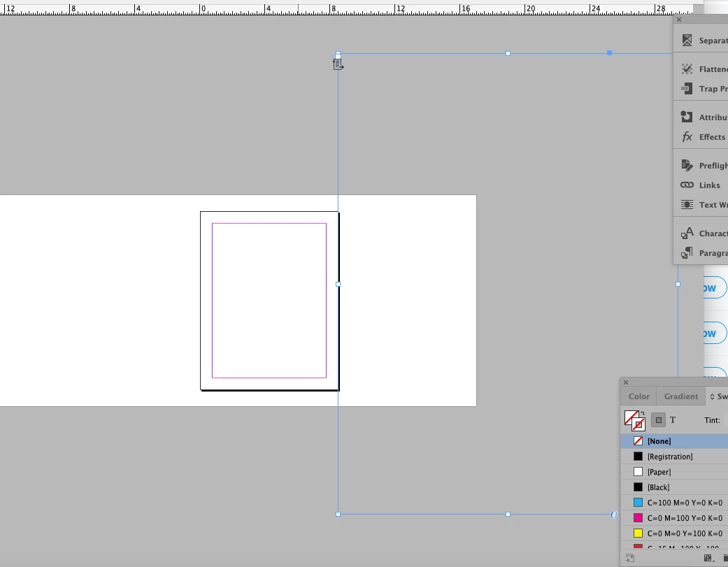Close the collapsed panels dock
This screenshot has height=567, width=728.
click(x=679, y=20)
